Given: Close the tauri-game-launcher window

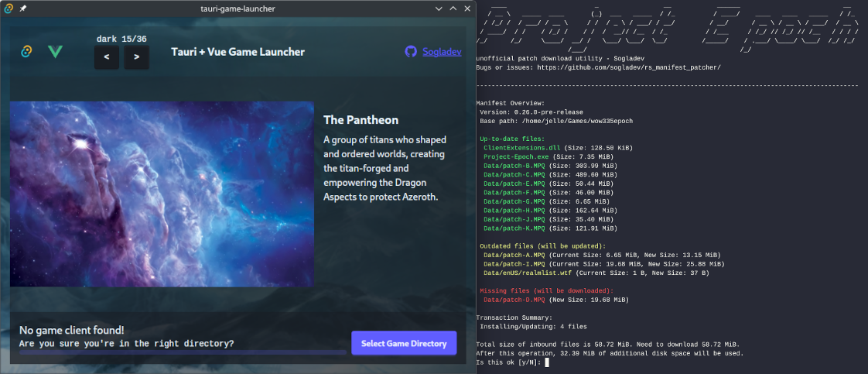Looking at the screenshot, I should [468, 9].
